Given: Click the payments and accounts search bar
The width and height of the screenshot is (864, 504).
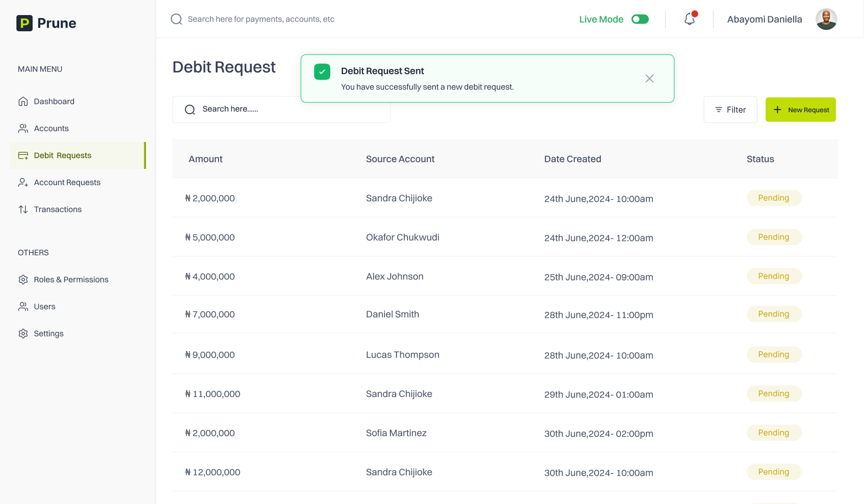Looking at the screenshot, I should 260,19.
